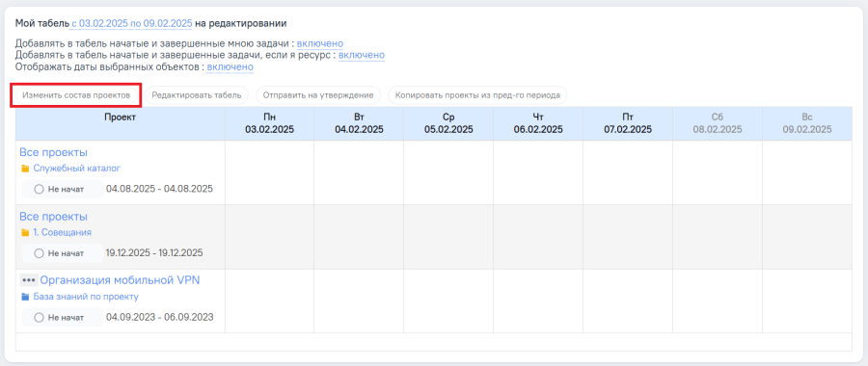Image resolution: width=868 pixels, height=366 pixels.
Task: Toggle включено for tasks where I'm resource
Action: pyautogui.click(x=362, y=55)
